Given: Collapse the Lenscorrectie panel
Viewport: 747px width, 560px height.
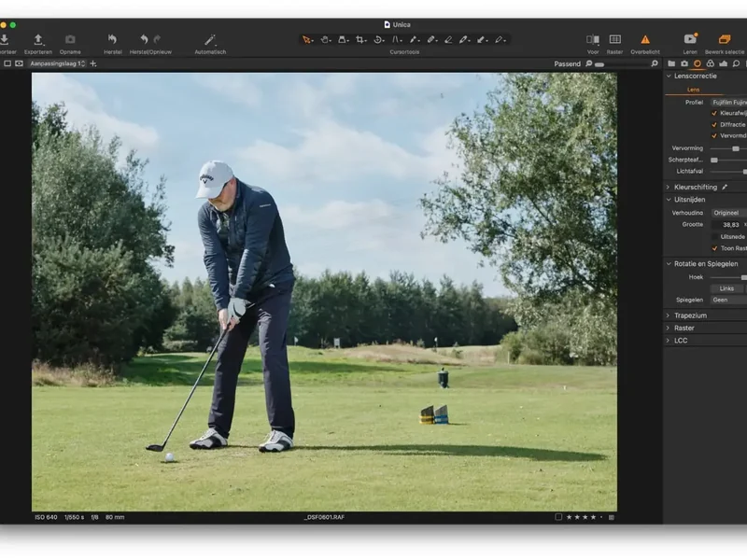Looking at the screenshot, I should coord(669,76).
